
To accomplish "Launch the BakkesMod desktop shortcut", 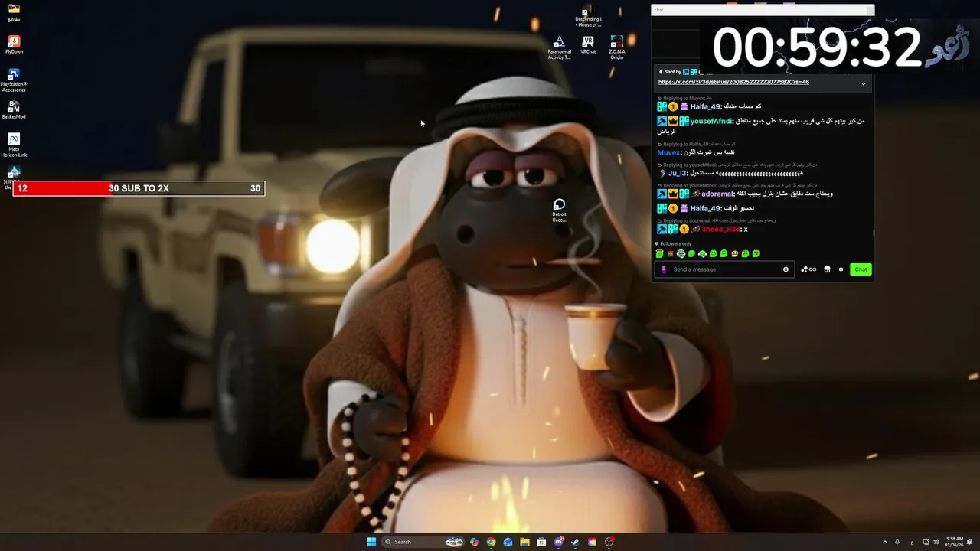I will pyautogui.click(x=14, y=110).
